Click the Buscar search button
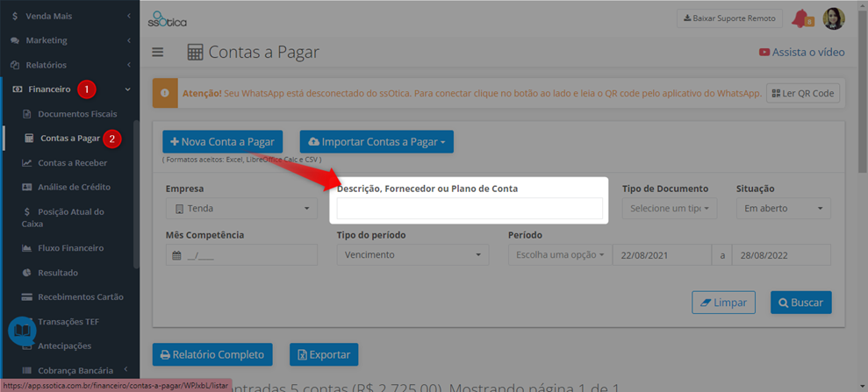Image resolution: width=868 pixels, height=392 pixels. pyautogui.click(x=801, y=303)
